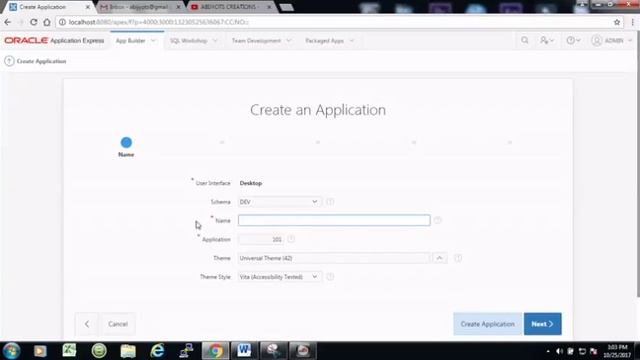Open the help question-mark menu
This screenshot has width=640, height=360.
point(573,40)
